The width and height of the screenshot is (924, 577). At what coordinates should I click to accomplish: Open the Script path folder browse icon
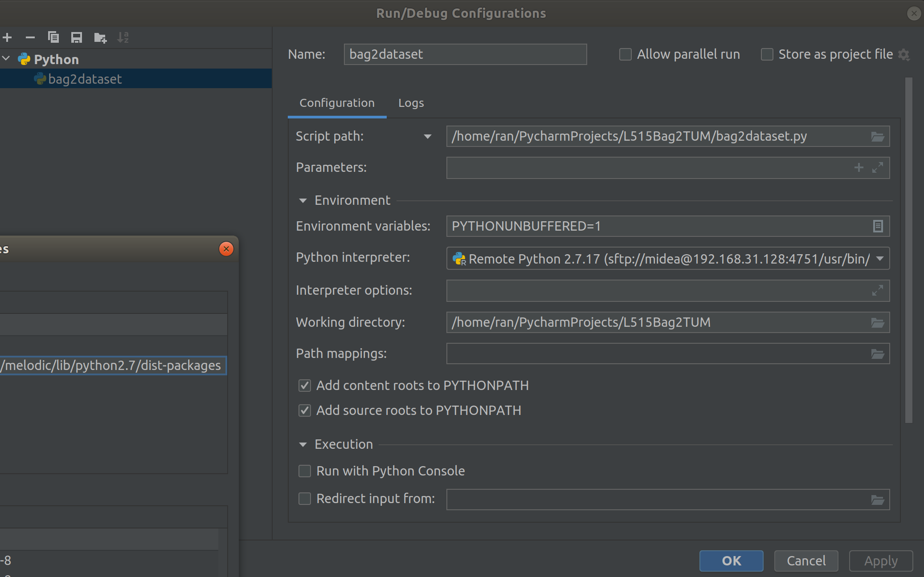click(x=877, y=137)
